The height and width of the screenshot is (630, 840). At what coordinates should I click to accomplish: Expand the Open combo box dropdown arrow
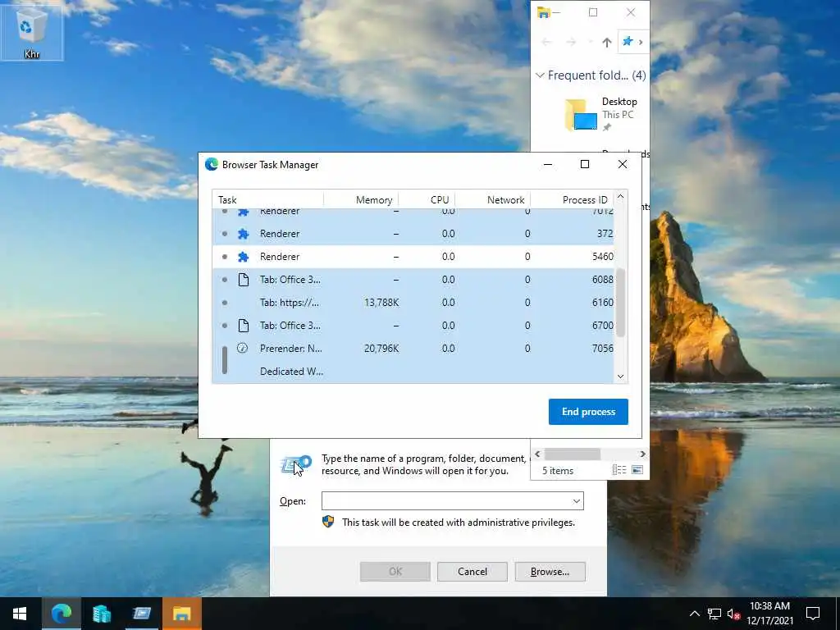[577, 501]
